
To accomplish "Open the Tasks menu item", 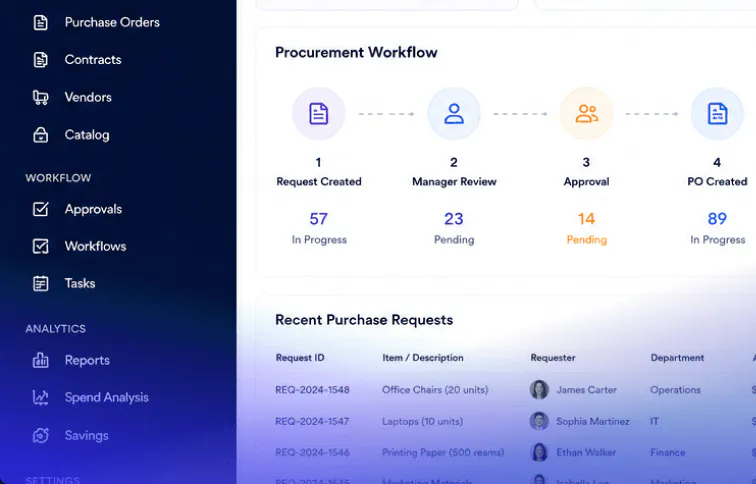I will [80, 283].
